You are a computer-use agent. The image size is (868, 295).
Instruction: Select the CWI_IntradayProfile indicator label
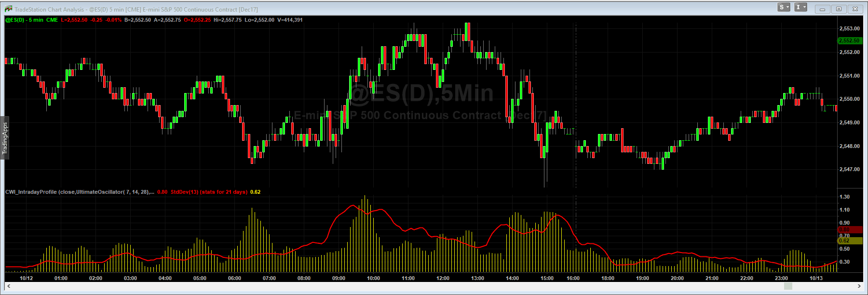click(80, 192)
